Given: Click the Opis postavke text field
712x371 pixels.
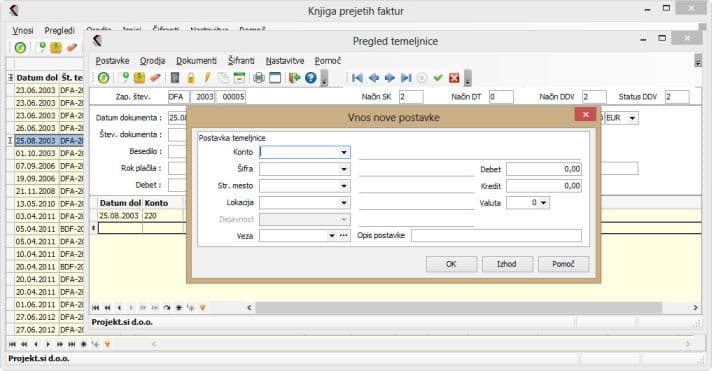Looking at the screenshot, I should pos(496,235).
